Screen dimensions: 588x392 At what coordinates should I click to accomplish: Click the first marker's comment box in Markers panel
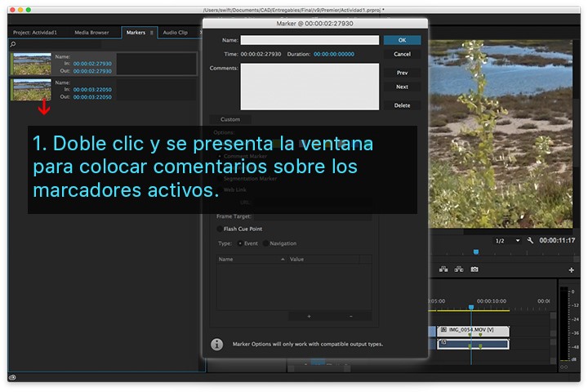156,64
